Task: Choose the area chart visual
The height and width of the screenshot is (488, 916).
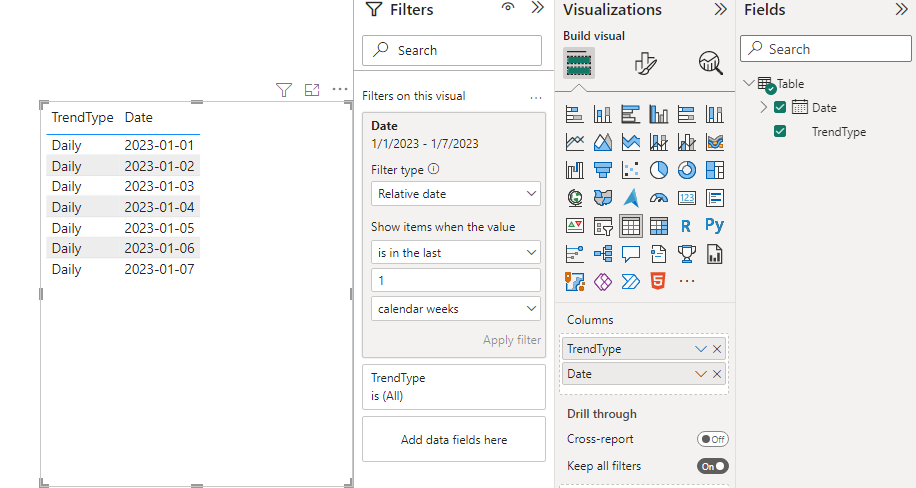Action: pos(602,142)
